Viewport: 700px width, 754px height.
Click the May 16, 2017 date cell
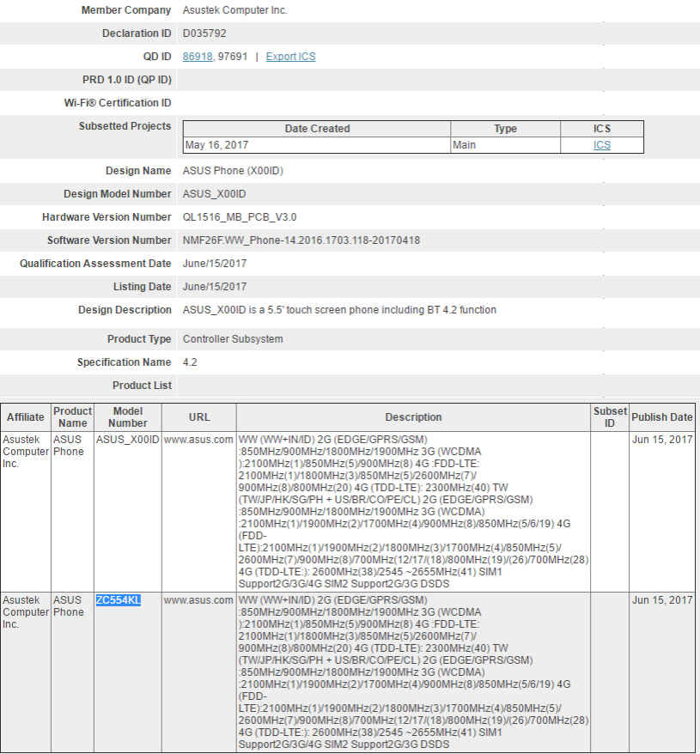(216, 145)
